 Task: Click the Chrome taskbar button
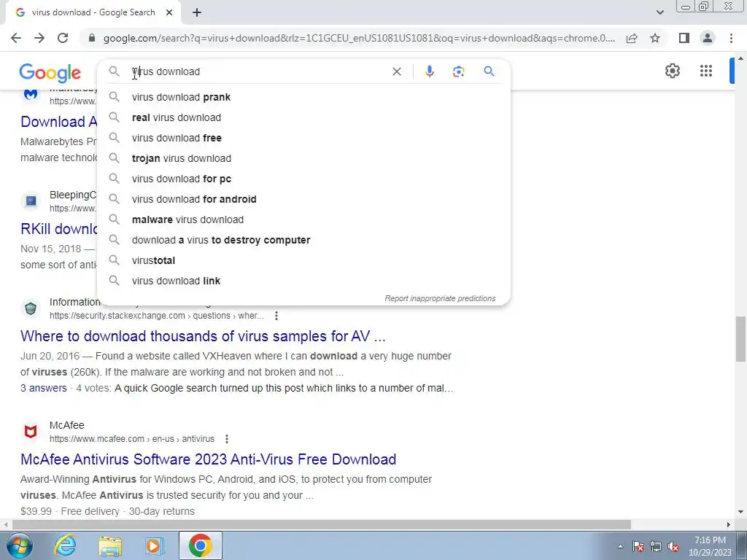tap(200, 545)
